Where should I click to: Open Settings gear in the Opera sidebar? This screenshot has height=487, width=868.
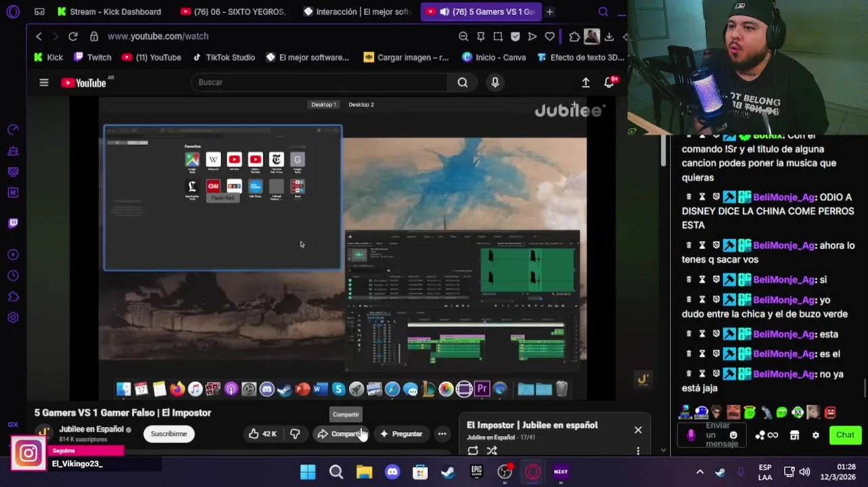pos(13,317)
